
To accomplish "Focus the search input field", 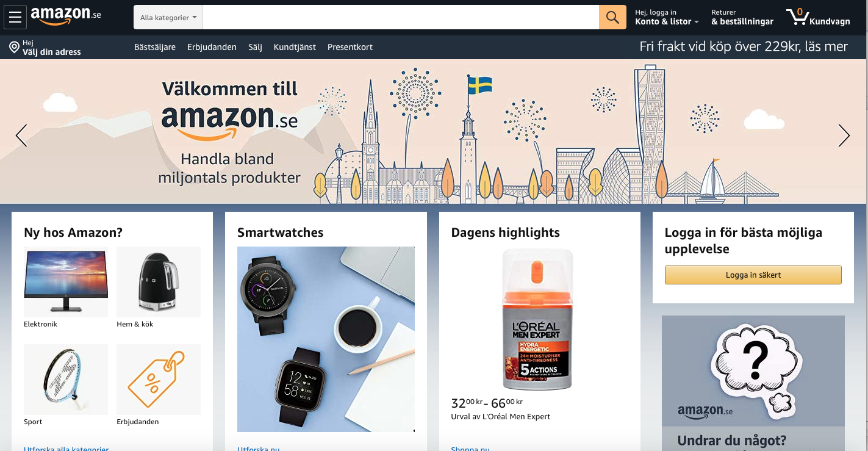I will [x=401, y=17].
